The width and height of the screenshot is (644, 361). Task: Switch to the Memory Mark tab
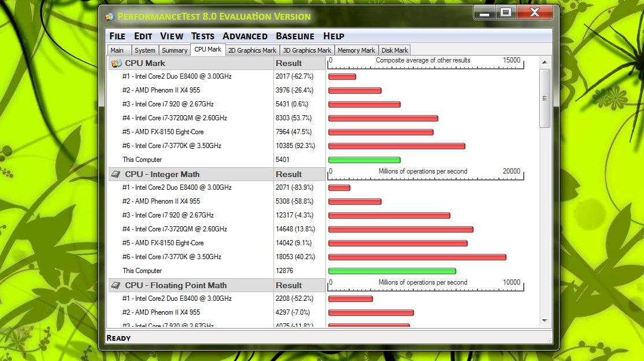tap(356, 50)
